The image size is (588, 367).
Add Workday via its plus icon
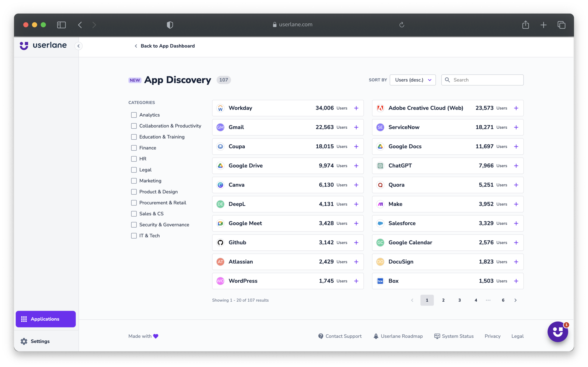(x=356, y=108)
